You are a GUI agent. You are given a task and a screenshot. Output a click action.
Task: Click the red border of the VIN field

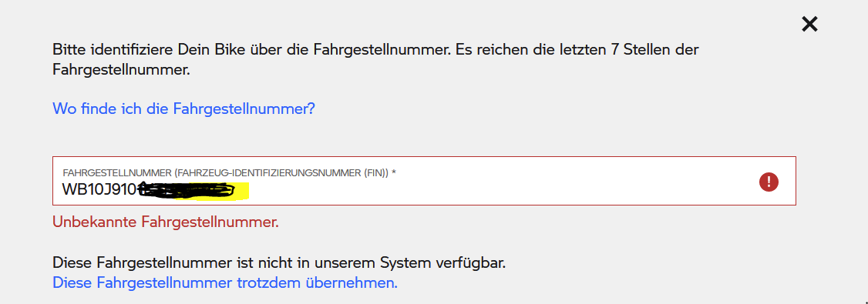click(424, 157)
